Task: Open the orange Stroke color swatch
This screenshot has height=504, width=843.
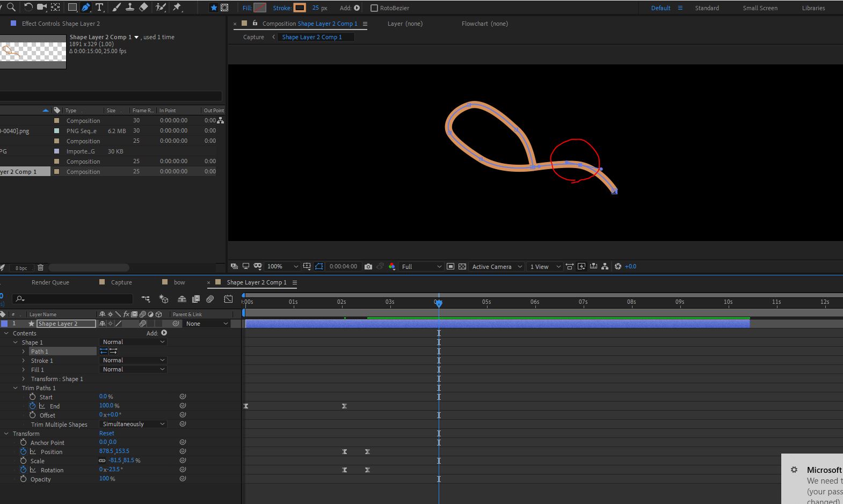Action: point(300,8)
